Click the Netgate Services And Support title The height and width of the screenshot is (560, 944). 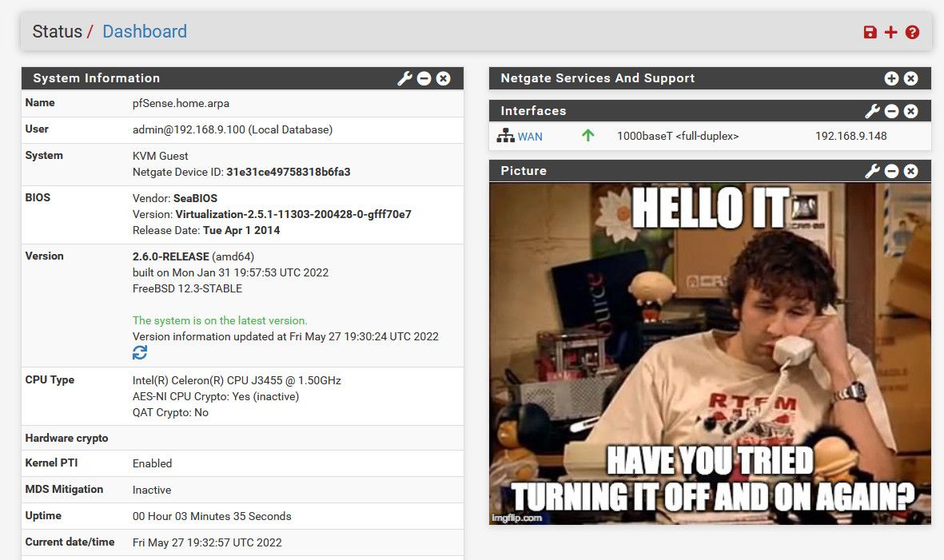pyautogui.click(x=598, y=78)
